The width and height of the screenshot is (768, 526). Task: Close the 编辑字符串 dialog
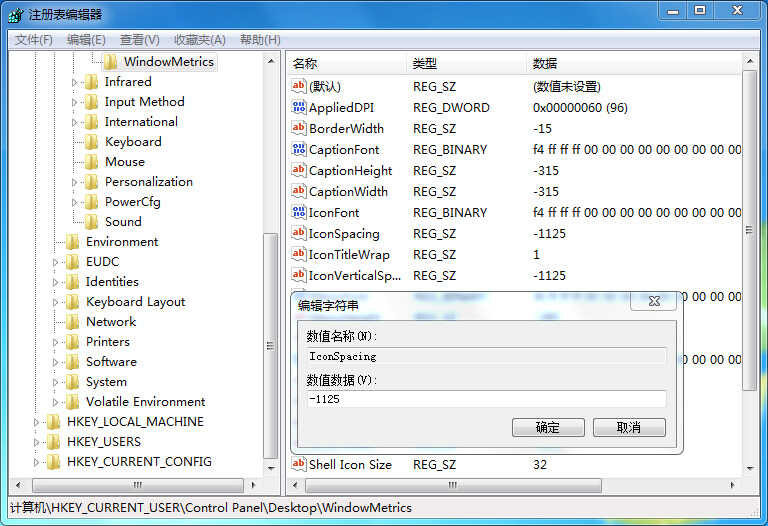click(654, 301)
